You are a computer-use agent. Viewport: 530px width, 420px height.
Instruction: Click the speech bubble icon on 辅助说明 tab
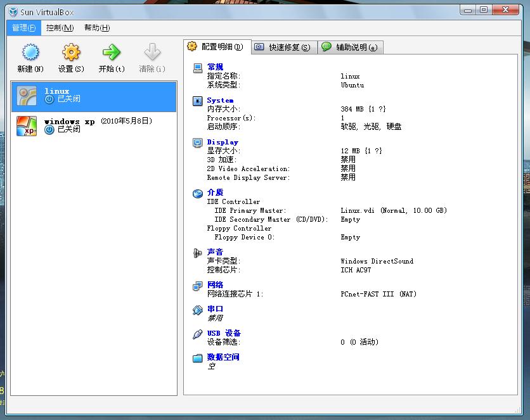coord(326,46)
